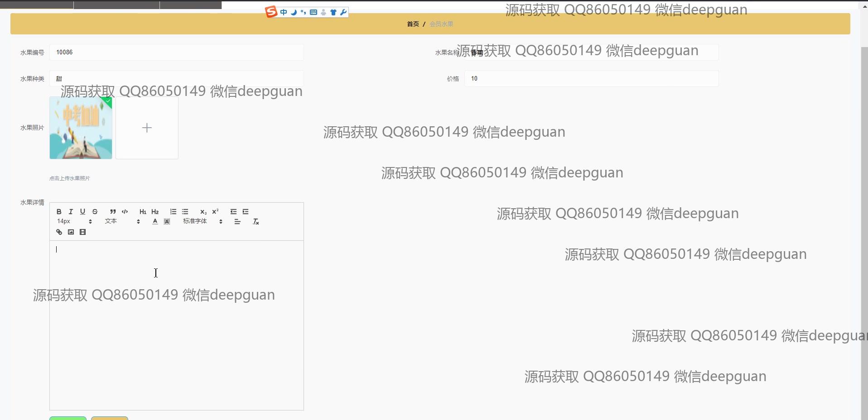868x420 pixels.
Task: Insert a hyperlink in the editor
Action: click(x=59, y=232)
